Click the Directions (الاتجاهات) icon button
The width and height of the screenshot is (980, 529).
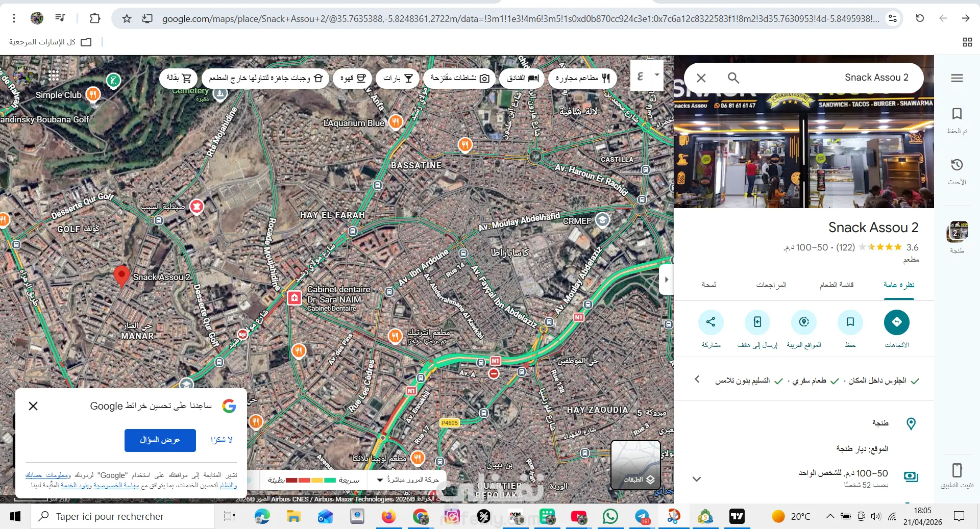pos(897,322)
